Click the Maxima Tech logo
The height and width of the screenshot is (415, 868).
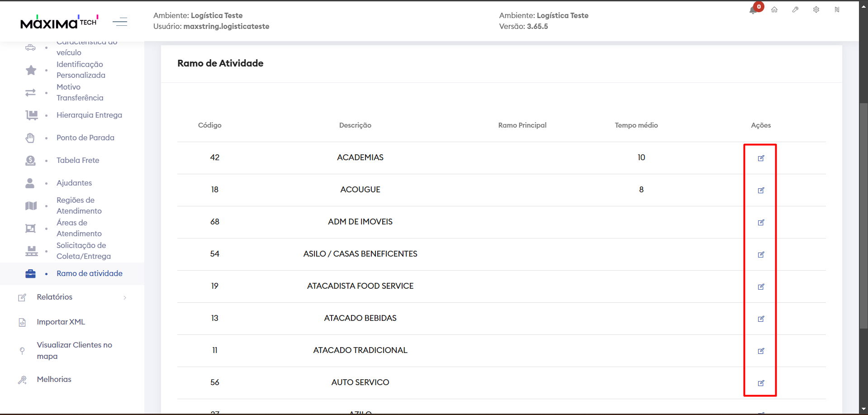click(x=59, y=21)
